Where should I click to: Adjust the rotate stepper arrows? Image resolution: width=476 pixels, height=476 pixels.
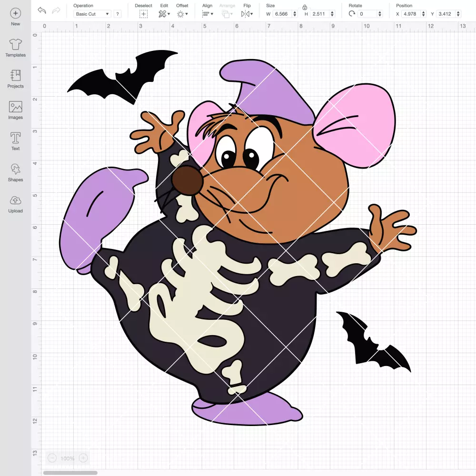pyautogui.click(x=379, y=14)
